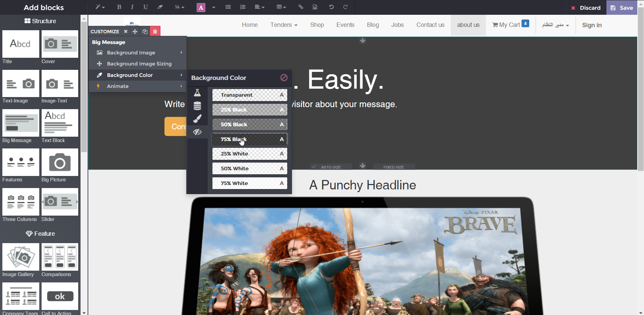Image resolution: width=644 pixels, height=315 pixels.
Task: Click the duplicate block icon
Action: point(145,31)
